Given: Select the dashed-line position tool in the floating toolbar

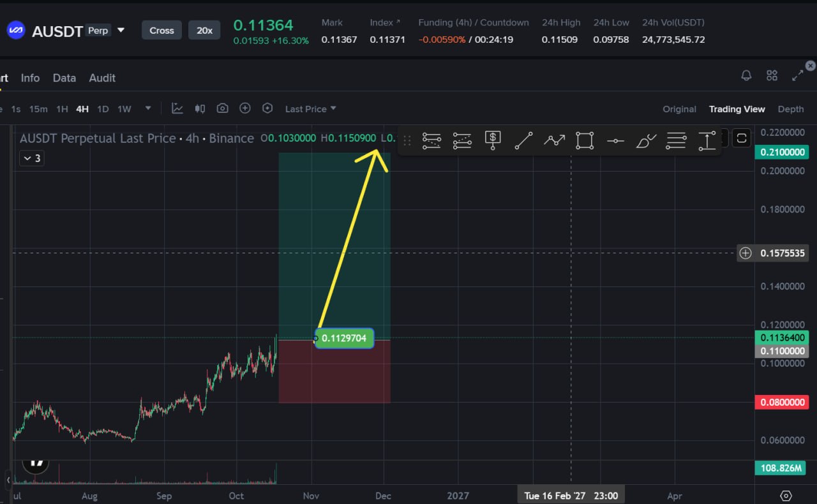Looking at the screenshot, I should coord(462,140).
